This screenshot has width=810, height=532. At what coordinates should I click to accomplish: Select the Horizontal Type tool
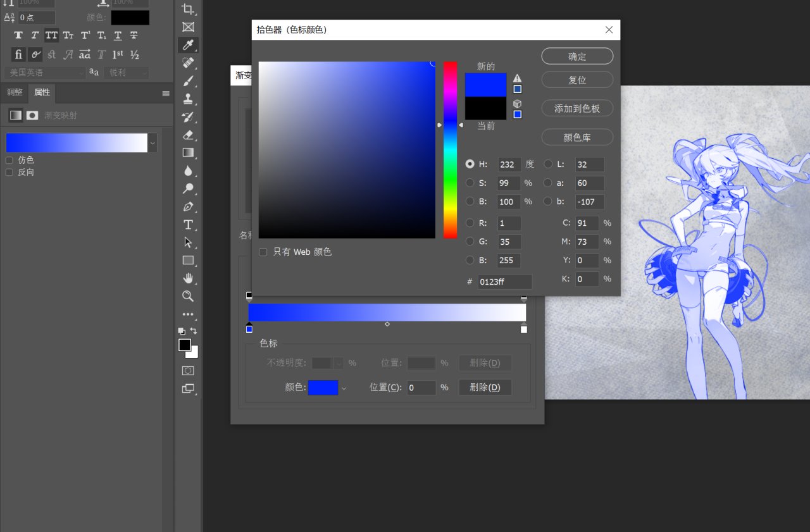click(188, 225)
